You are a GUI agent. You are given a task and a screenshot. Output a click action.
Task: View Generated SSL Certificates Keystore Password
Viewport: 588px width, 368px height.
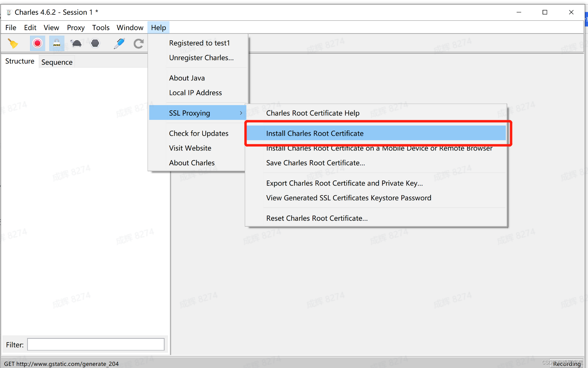[376, 198]
